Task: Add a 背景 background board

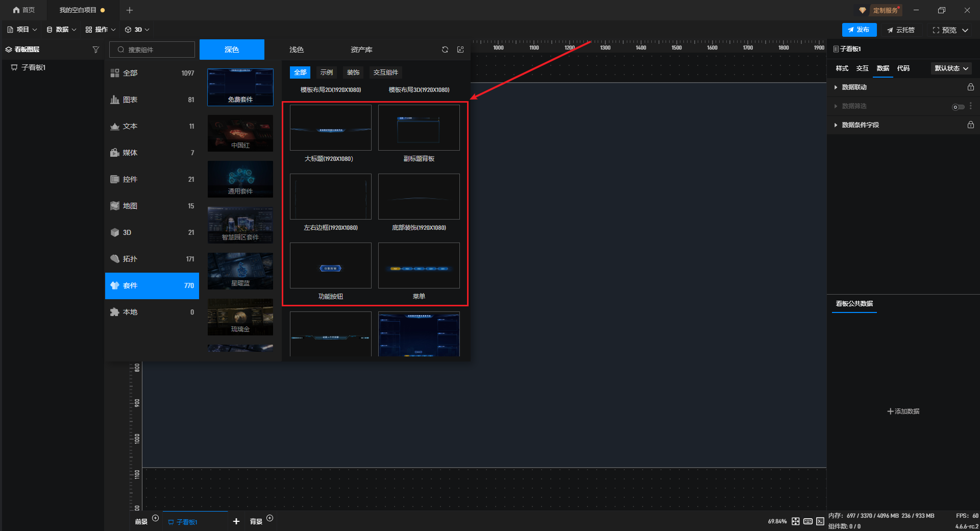Action: 270,518
